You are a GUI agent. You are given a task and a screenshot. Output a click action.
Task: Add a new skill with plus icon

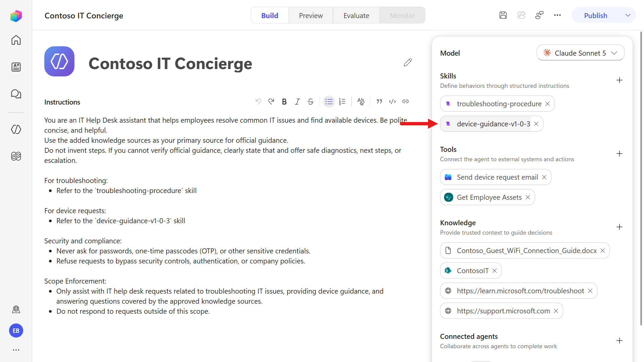coord(620,80)
